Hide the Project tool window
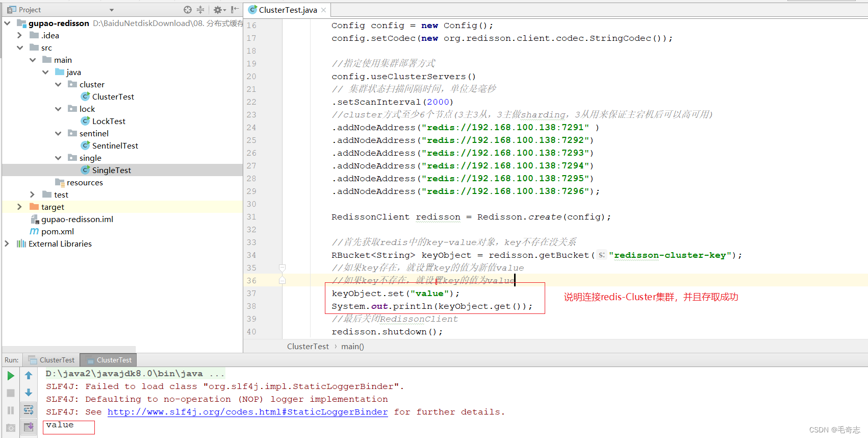This screenshot has height=438, width=868. [x=235, y=10]
